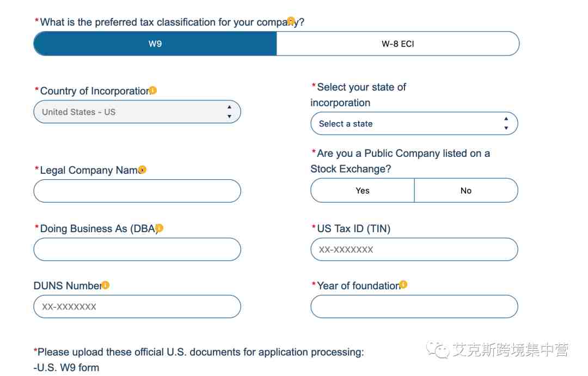Open the Select a state dropdown

[414, 124]
